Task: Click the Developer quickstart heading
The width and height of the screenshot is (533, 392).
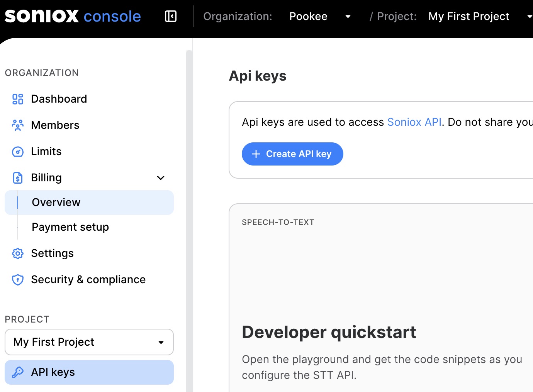Action: point(329,332)
